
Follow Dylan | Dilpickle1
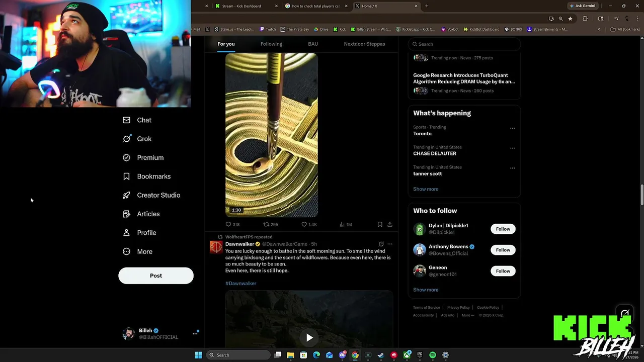coord(503,229)
